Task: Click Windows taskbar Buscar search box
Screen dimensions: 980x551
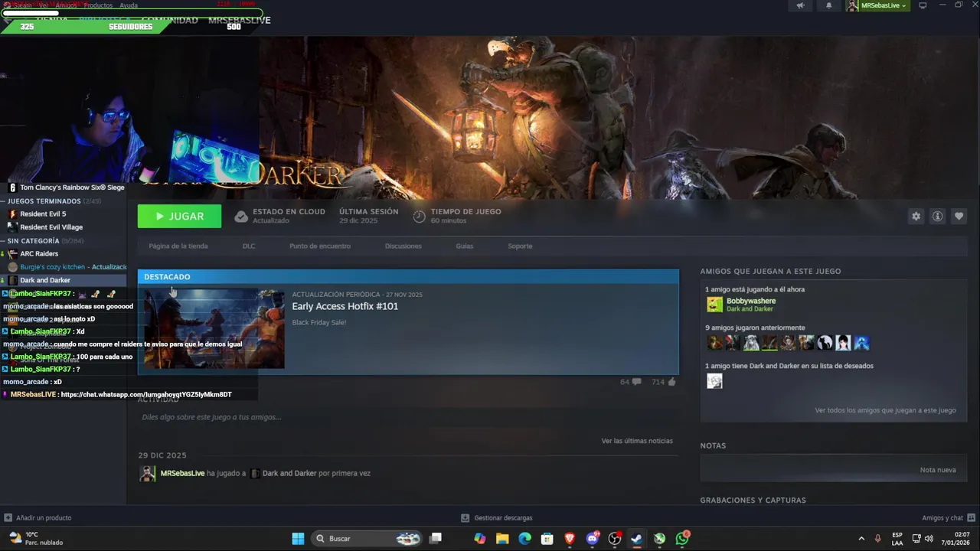Action: tap(368, 539)
